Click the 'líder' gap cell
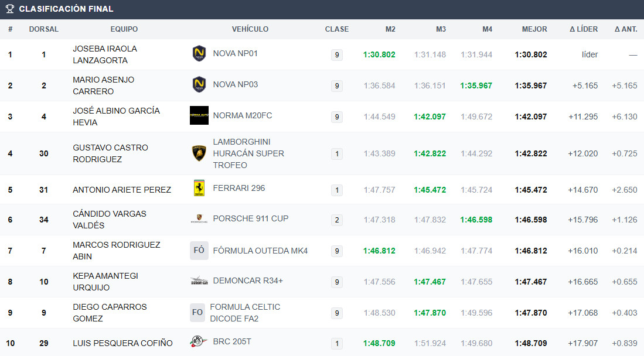Screen dimensions: 644x356 (x=590, y=54)
